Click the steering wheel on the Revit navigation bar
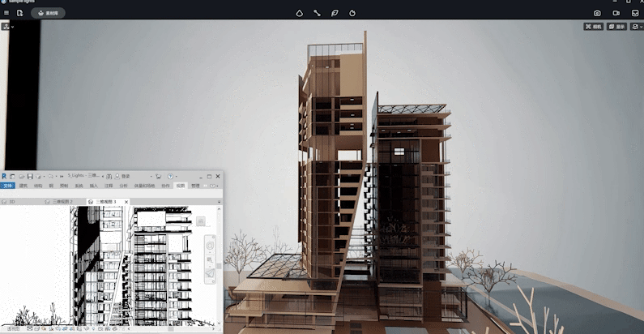 [x=210, y=246]
